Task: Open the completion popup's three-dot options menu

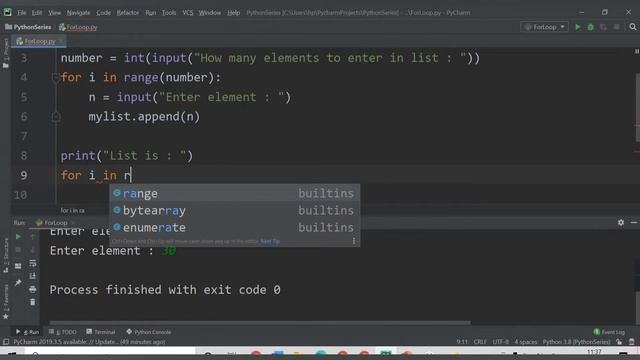Action: coord(354,241)
